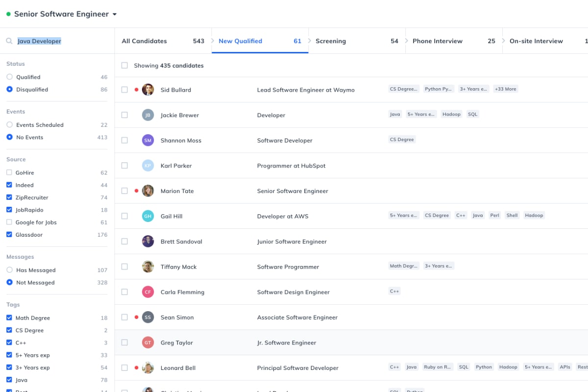Click Gail Hill's GH avatar

click(x=148, y=216)
